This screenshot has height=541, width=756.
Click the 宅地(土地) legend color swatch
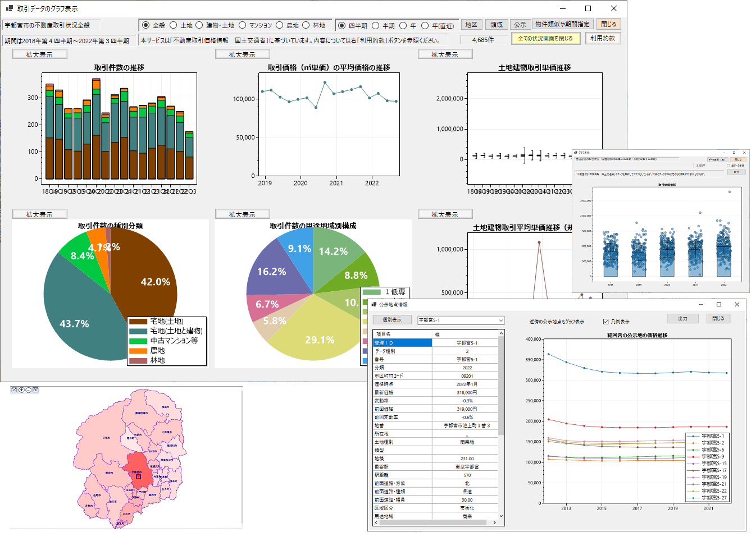click(x=138, y=322)
